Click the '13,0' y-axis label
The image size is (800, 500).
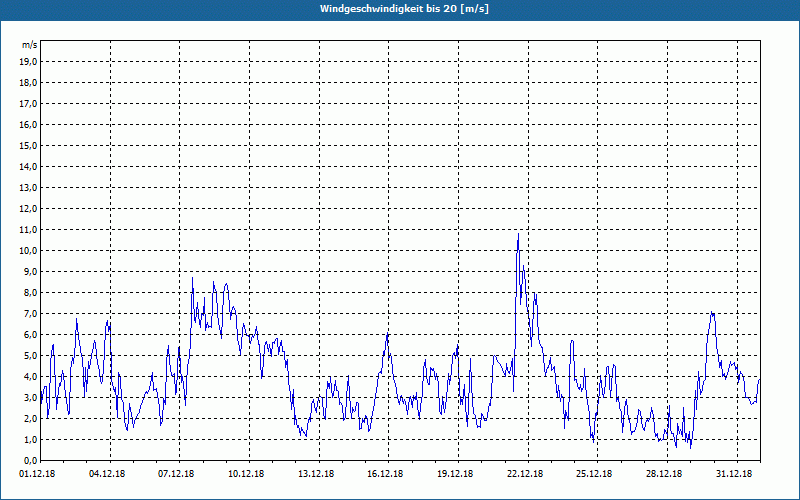tap(28, 188)
